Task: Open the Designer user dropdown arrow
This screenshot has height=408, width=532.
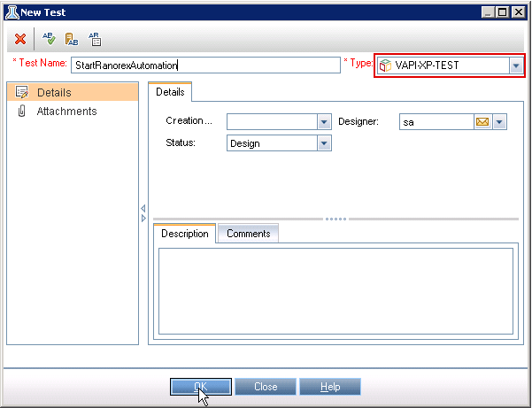Action: click(x=499, y=122)
